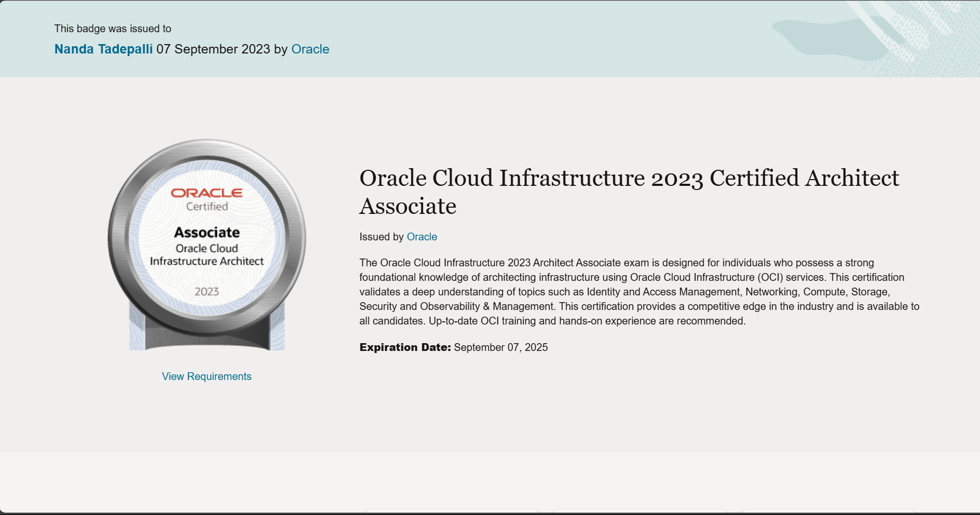This screenshot has height=515, width=980.
Task: Click the bold "Associate" text on the badge
Action: pyautogui.click(x=207, y=232)
